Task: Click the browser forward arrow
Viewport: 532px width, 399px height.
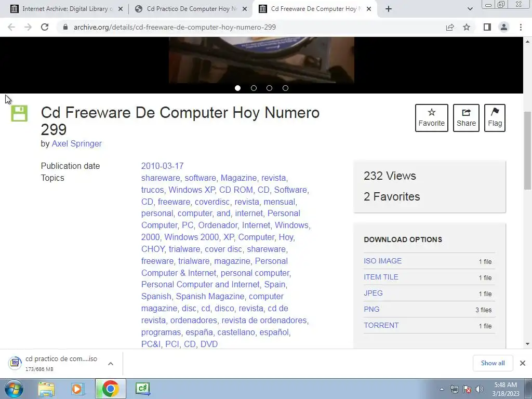Action: (x=28, y=27)
